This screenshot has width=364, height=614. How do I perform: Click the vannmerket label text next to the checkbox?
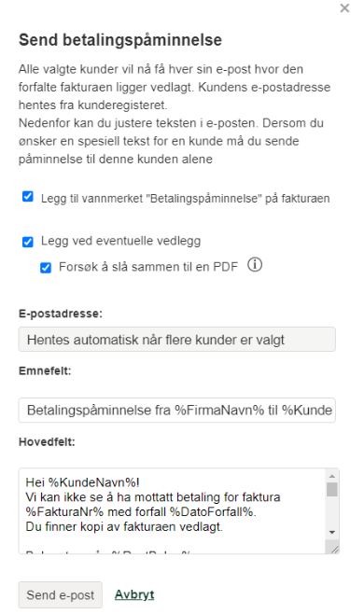(x=186, y=199)
